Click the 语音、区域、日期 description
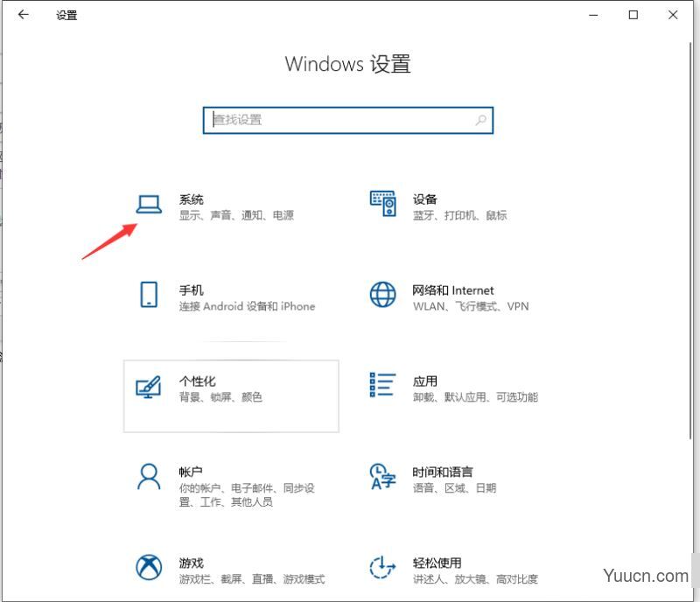Viewport: 700px width, 602px height. click(x=454, y=487)
